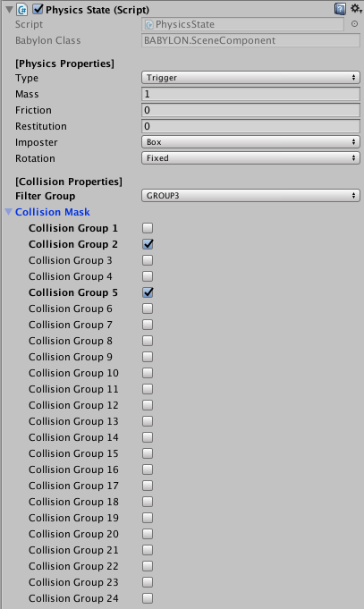Uncheck Collision Group 2 checkbox
The height and width of the screenshot is (609, 364).
148,244
